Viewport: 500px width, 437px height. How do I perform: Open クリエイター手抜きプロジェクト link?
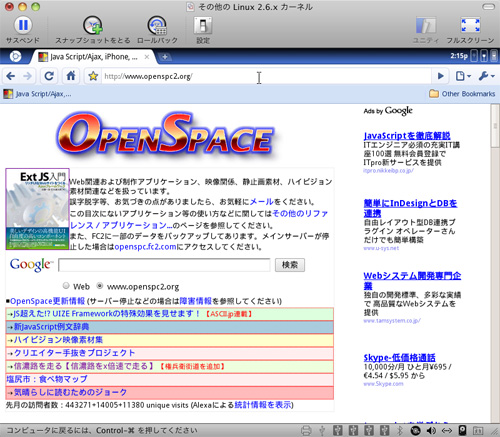click(74, 353)
